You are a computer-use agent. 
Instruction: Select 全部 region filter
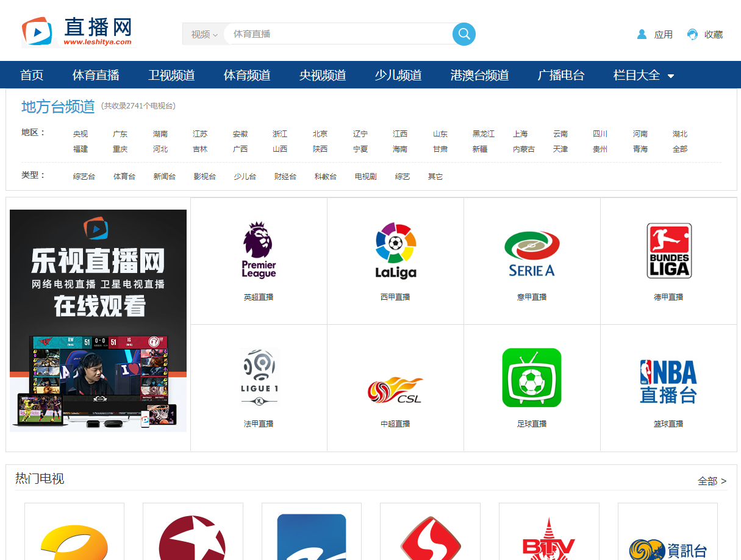tap(680, 149)
